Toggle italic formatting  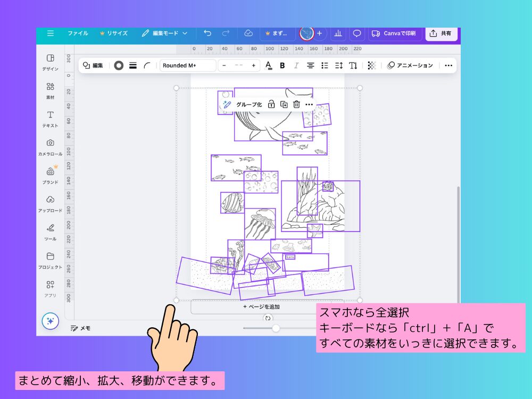[296, 65]
